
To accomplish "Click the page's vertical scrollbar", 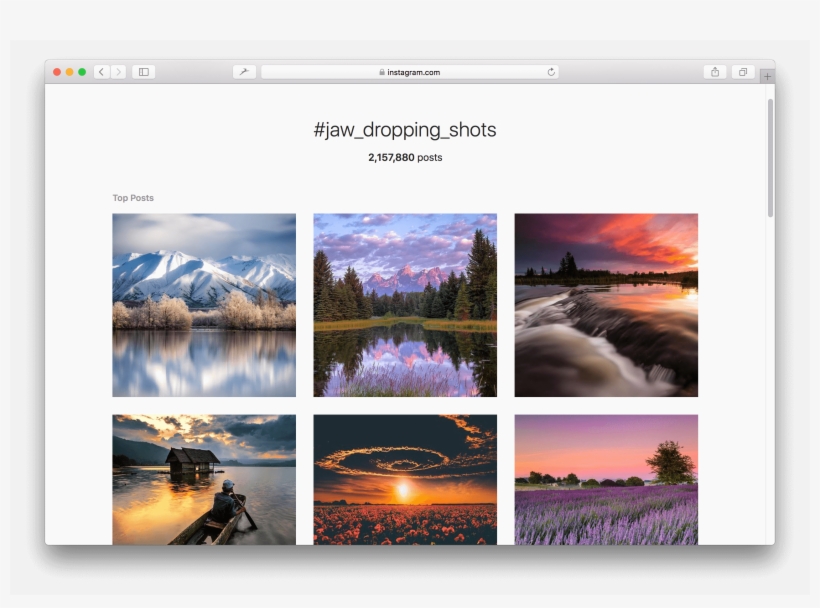I will click(x=770, y=158).
